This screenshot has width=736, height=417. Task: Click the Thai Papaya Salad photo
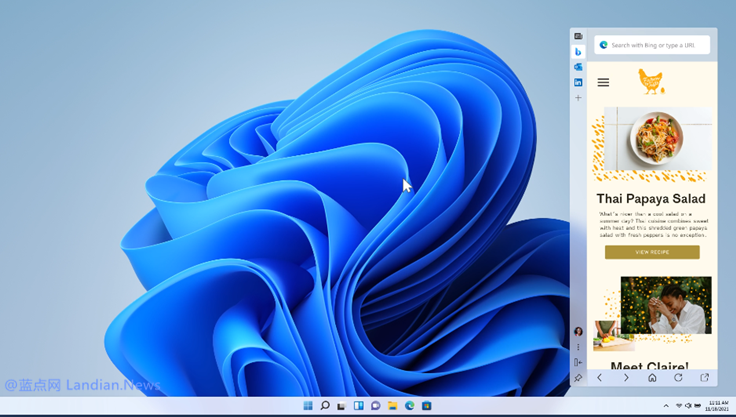pyautogui.click(x=658, y=137)
